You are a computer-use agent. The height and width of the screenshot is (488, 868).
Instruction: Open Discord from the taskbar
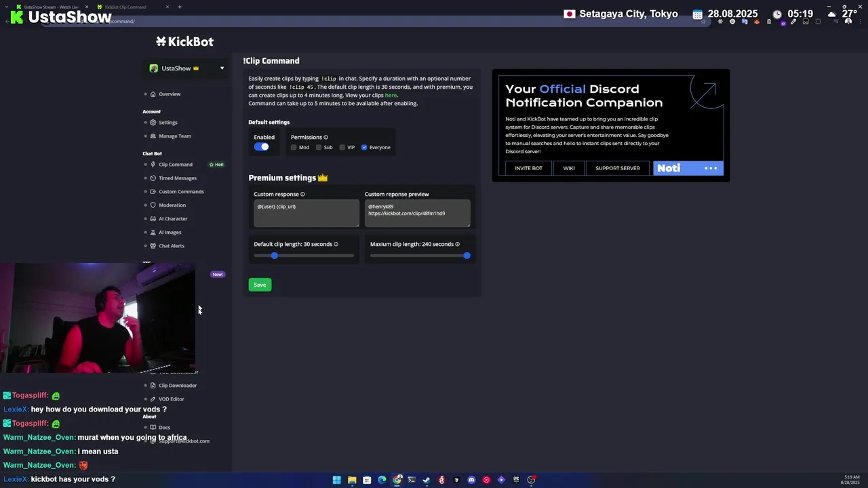pos(471,480)
